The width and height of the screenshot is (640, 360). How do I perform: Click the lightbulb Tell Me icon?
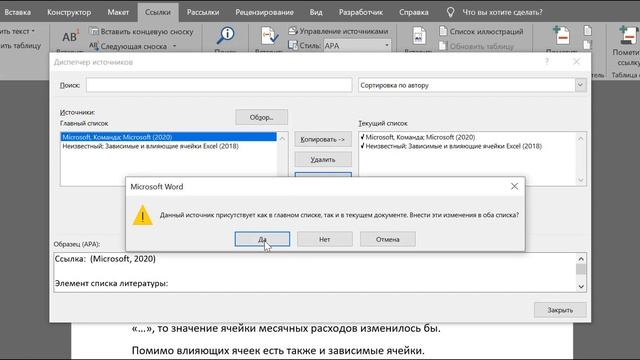click(450, 12)
